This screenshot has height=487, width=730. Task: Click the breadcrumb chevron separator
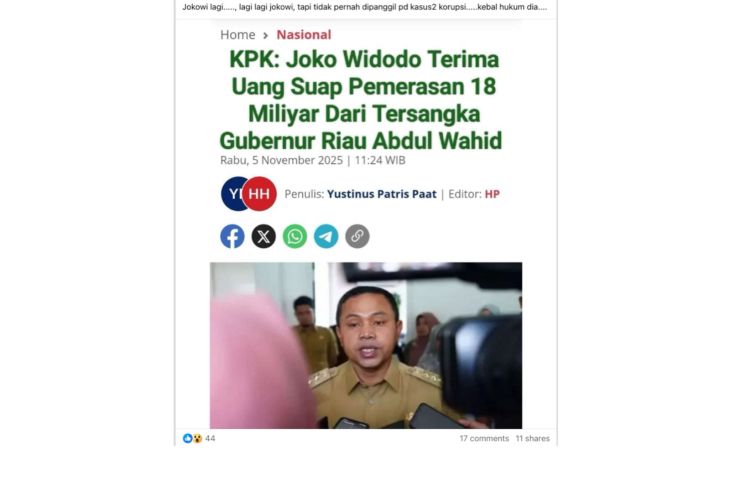tap(265, 35)
